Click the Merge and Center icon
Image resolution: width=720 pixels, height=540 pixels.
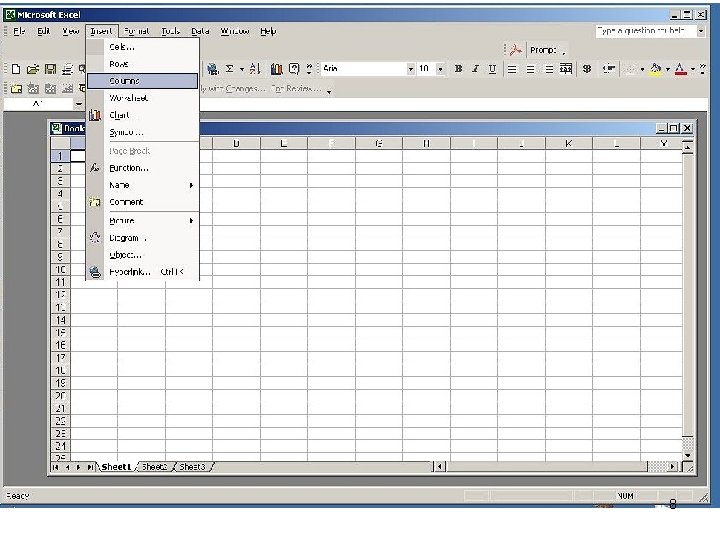[x=566, y=69]
